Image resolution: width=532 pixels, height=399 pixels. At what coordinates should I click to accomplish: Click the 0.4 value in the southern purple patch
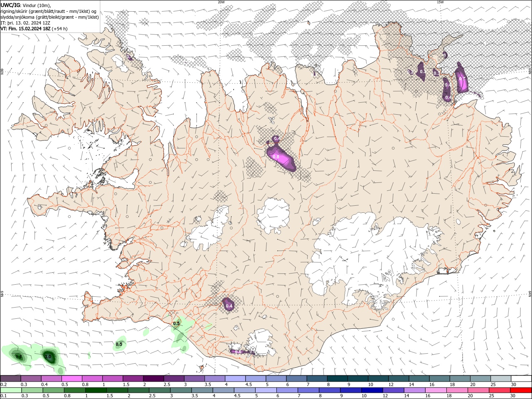[x=229, y=306]
